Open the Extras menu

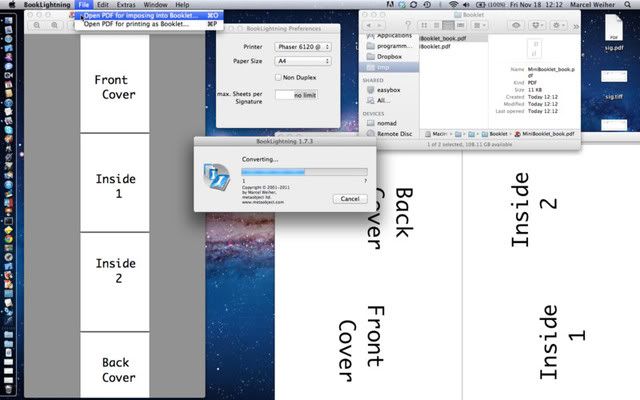pyautogui.click(x=126, y=5)
